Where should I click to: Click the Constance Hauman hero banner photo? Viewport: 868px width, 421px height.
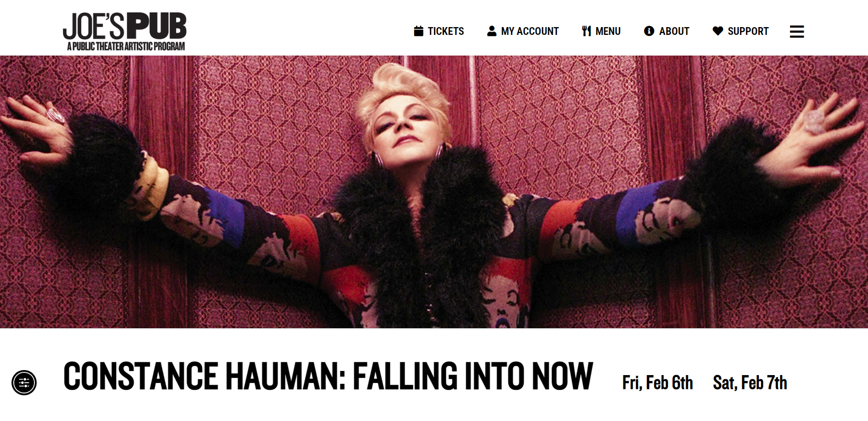(434, 192)
